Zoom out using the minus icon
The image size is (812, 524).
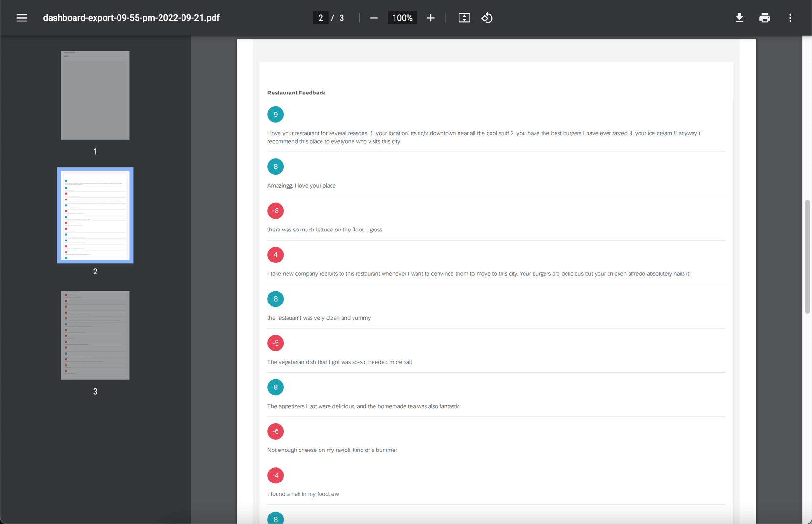[x=374, y=18]
